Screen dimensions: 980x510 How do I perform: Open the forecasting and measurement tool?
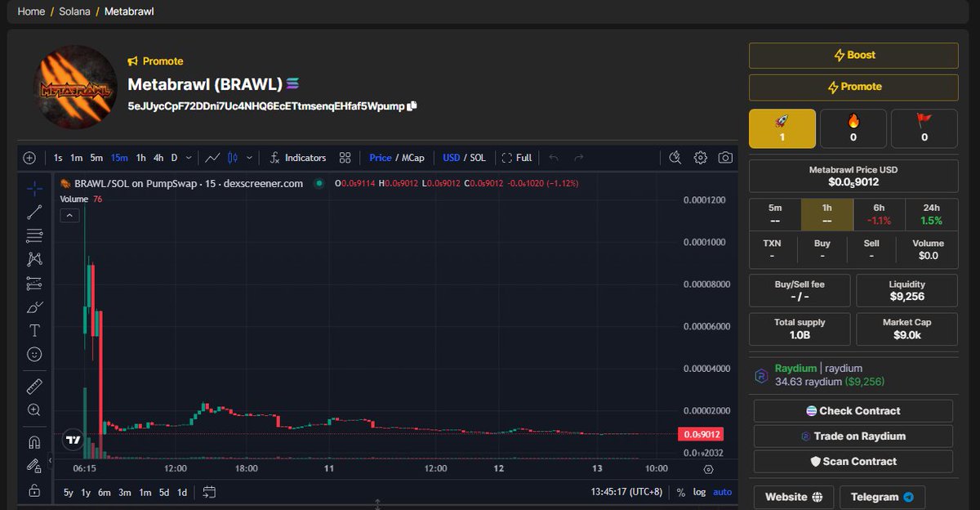point(34,284)
